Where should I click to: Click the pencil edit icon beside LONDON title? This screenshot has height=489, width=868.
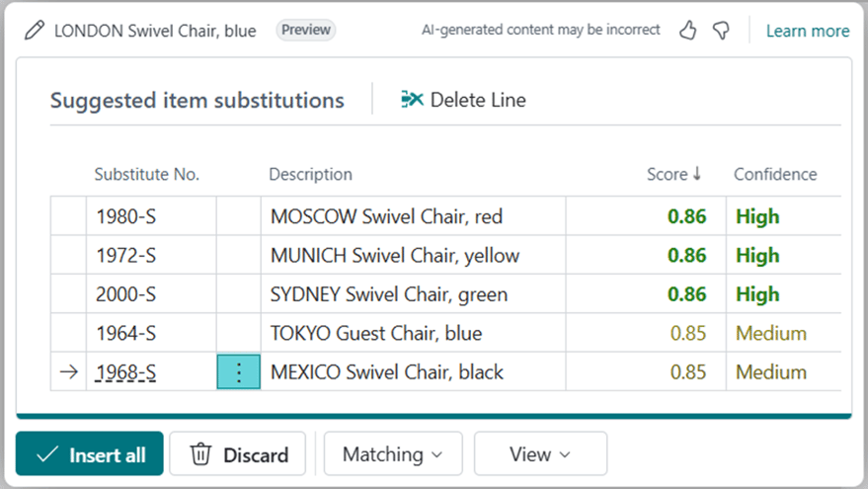pyautogui.click(x=35, y=31)
